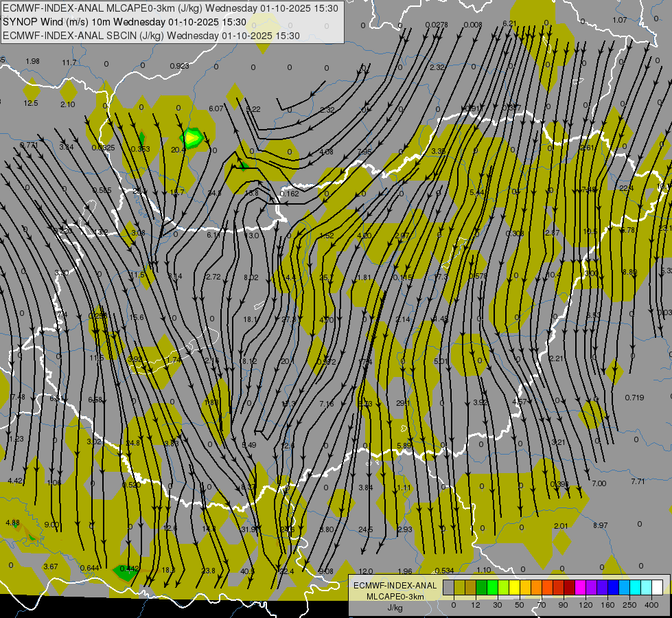Click the map value 0.719
Image resolution: width=672 pixels, height=618 pixels.
[635, 398]
